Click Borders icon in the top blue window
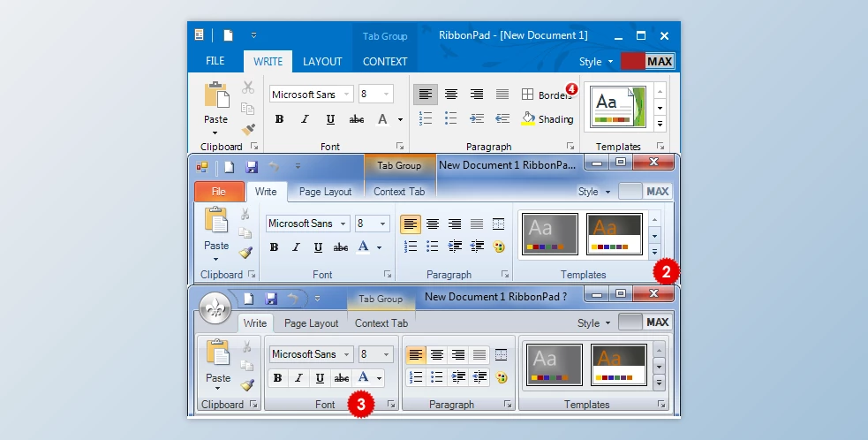 [x=527, y=95]
